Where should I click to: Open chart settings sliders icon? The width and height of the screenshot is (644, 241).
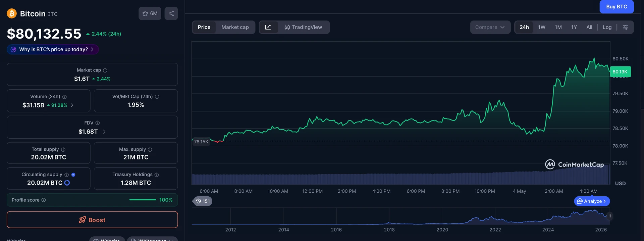(625, 27)
